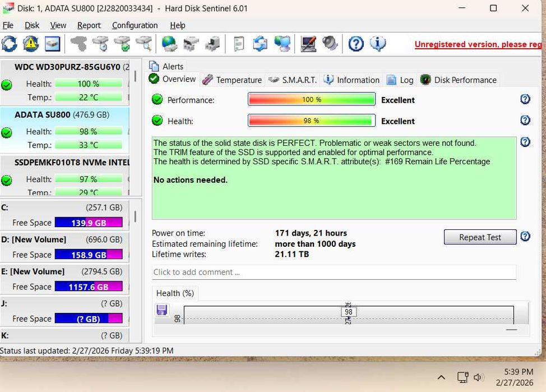The height and width of the screenshot is (392, 546).
Task: Select the E: [New Volume] entry
Action: [64, 279]
